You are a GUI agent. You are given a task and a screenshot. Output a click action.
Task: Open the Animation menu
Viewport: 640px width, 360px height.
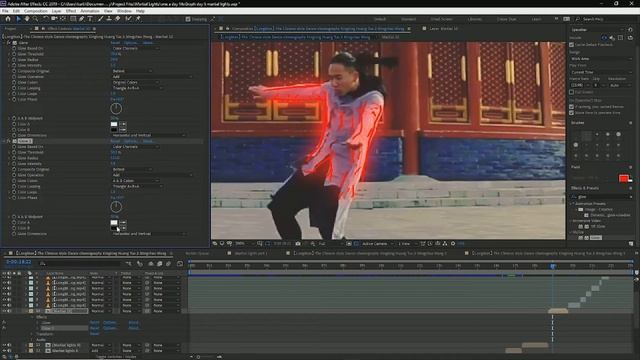89,11
